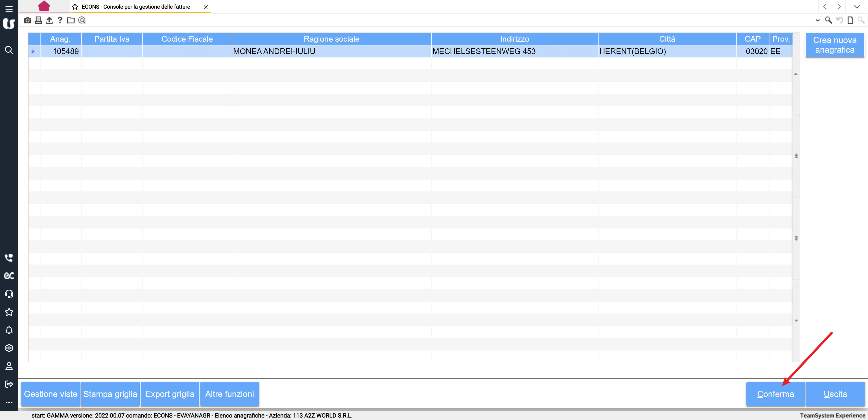
Task: Expand small toolbar dropdown arrow near search
Action: click(817, 20)
